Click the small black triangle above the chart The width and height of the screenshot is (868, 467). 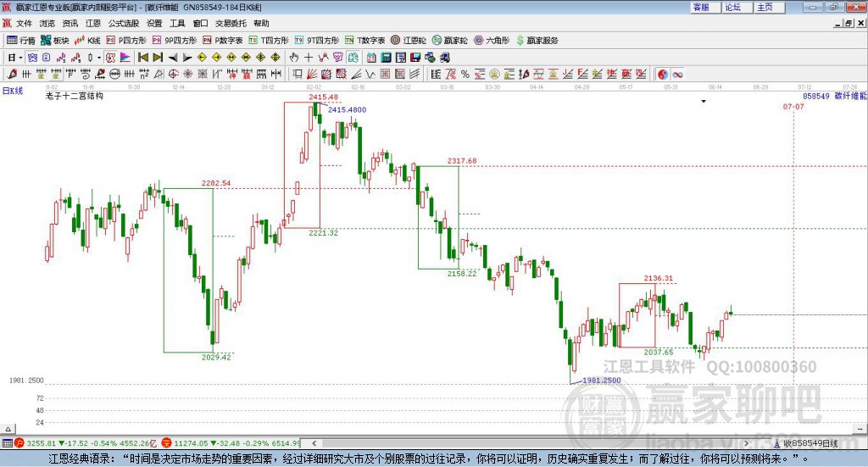point(704,101)
